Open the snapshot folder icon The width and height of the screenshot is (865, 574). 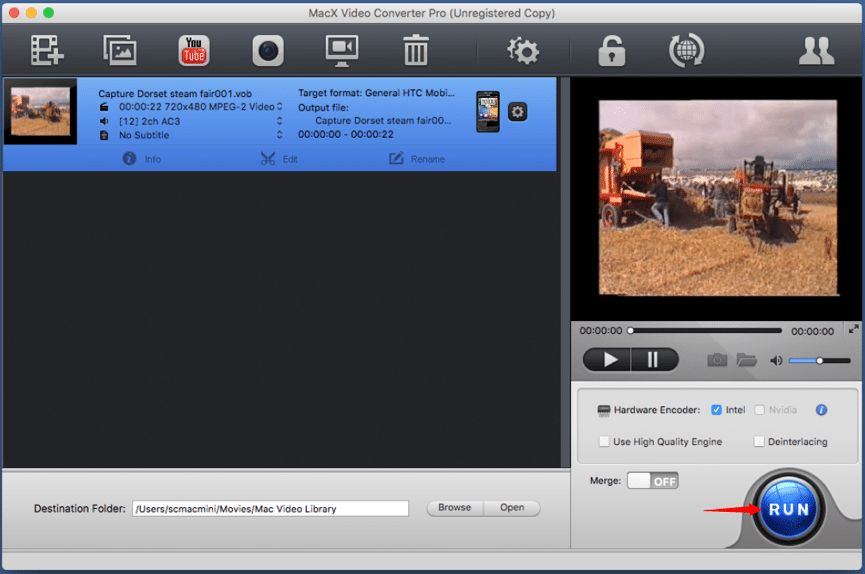(x=746, y=360)
